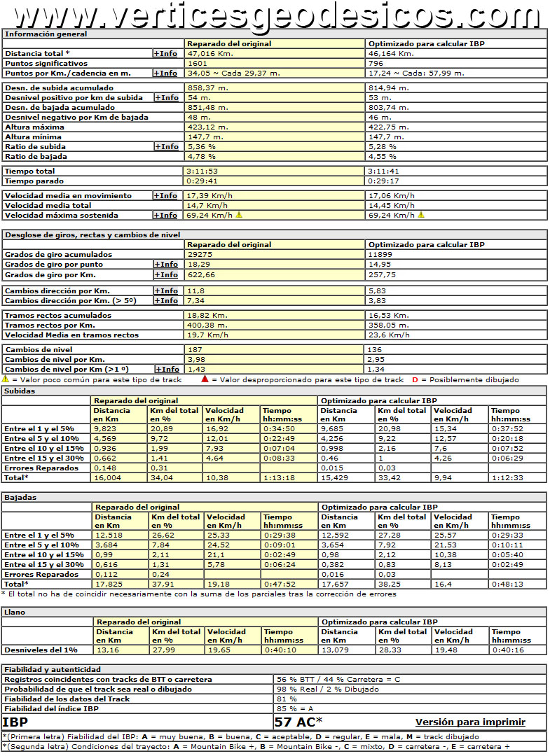Open +Info for Velocidad máxima sostenida
This screenshot has width=550, height=756.
(165, 216)
